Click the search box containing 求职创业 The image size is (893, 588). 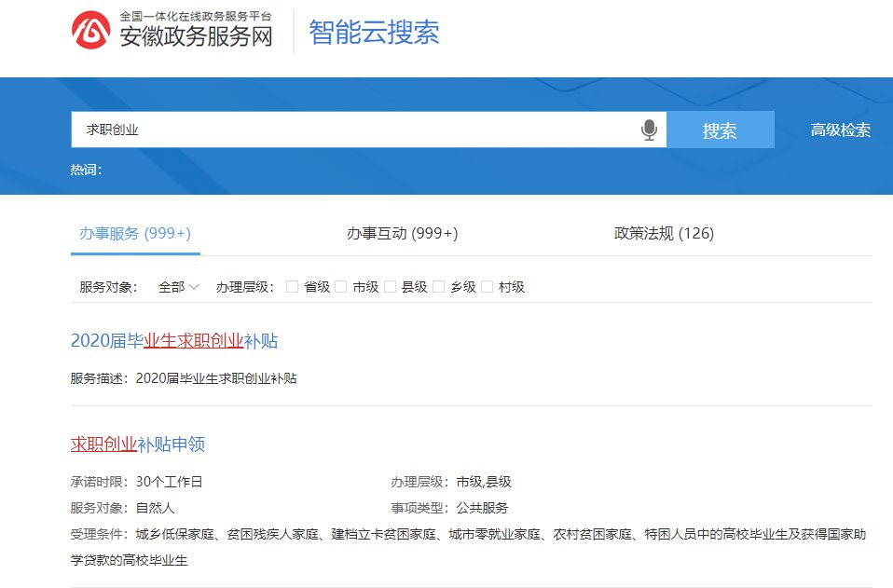tap(368, 130)
